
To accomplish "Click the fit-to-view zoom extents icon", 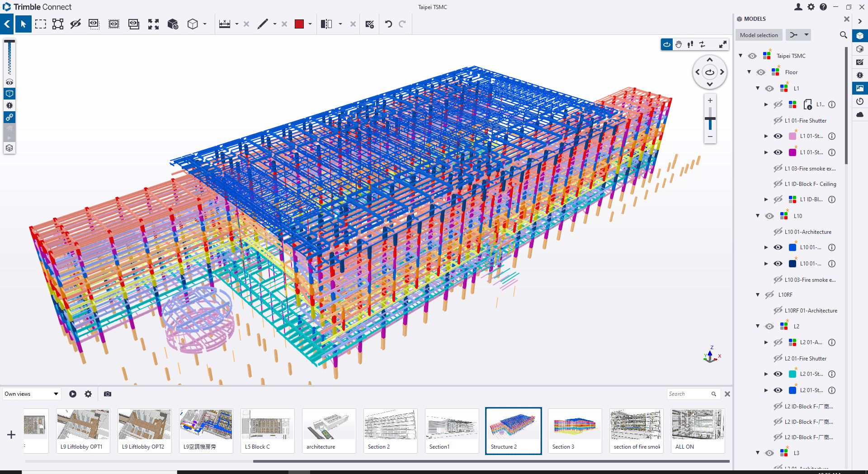I will click(x=153, y=24).
